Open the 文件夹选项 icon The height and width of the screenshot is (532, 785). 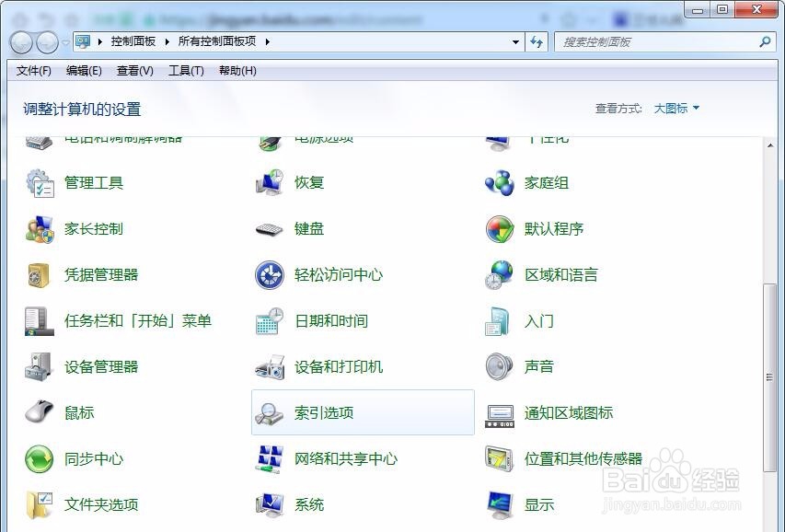40,505
